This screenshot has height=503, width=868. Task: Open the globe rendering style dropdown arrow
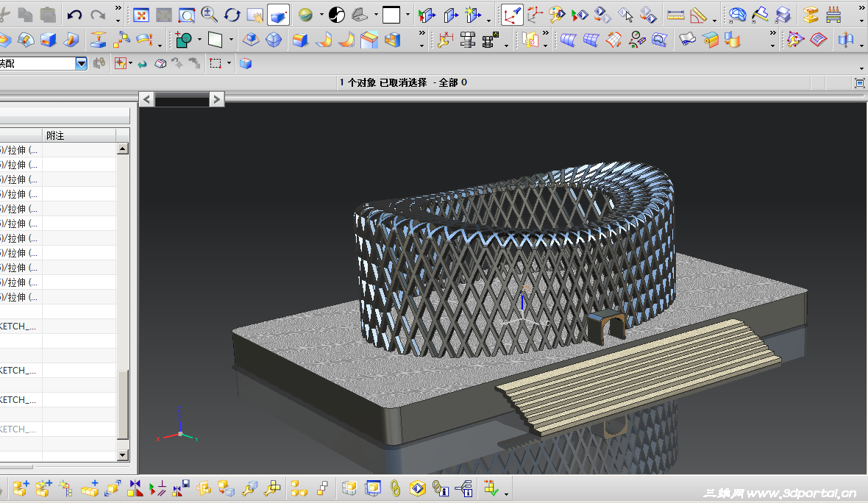click(321, 15)
